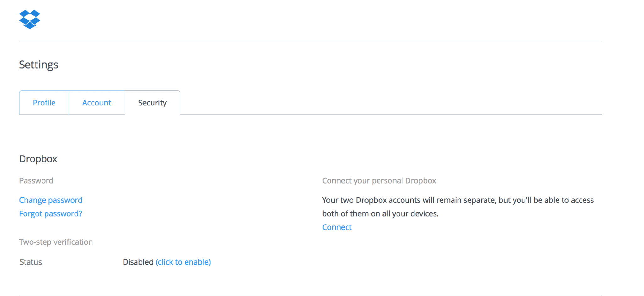Connect your personal Dropbox account

(x=336, y=227)
